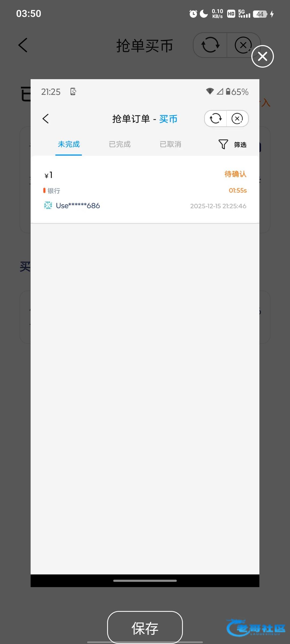The image size is (290, 644).
Task: Tap the 银行 payment method label
Action: [54, 191]
